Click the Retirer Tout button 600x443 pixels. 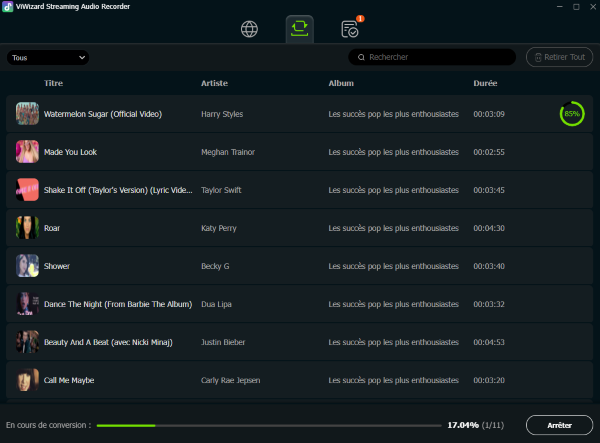559,58
